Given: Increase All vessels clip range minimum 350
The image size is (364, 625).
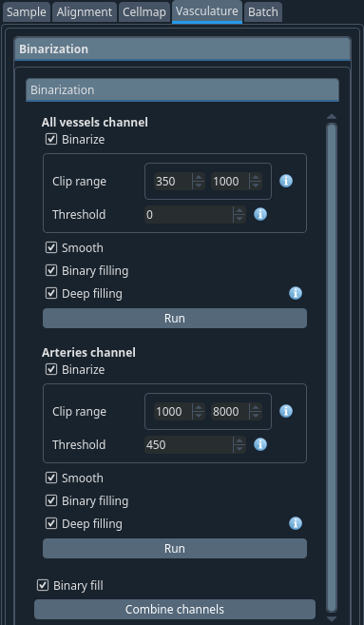Looking at the screenshot, I should coord(198,177).
